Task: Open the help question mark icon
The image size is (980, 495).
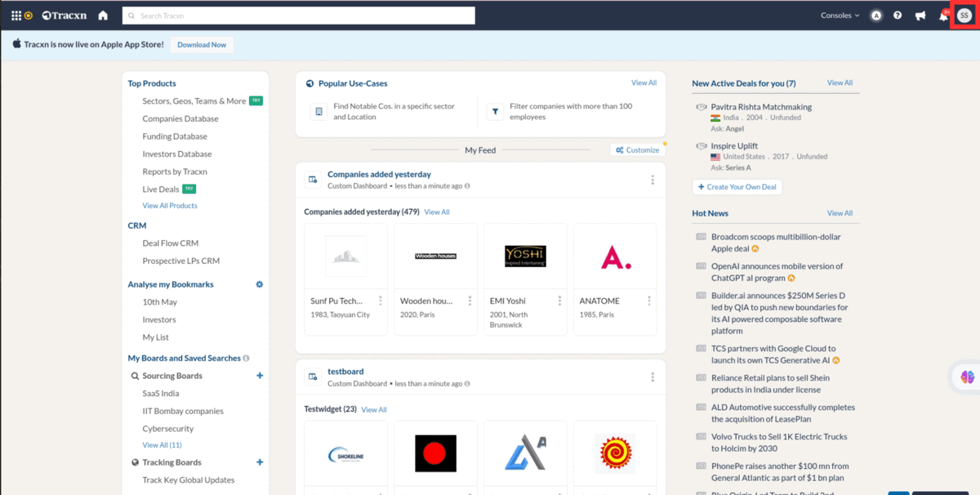Action: (898, 16)
